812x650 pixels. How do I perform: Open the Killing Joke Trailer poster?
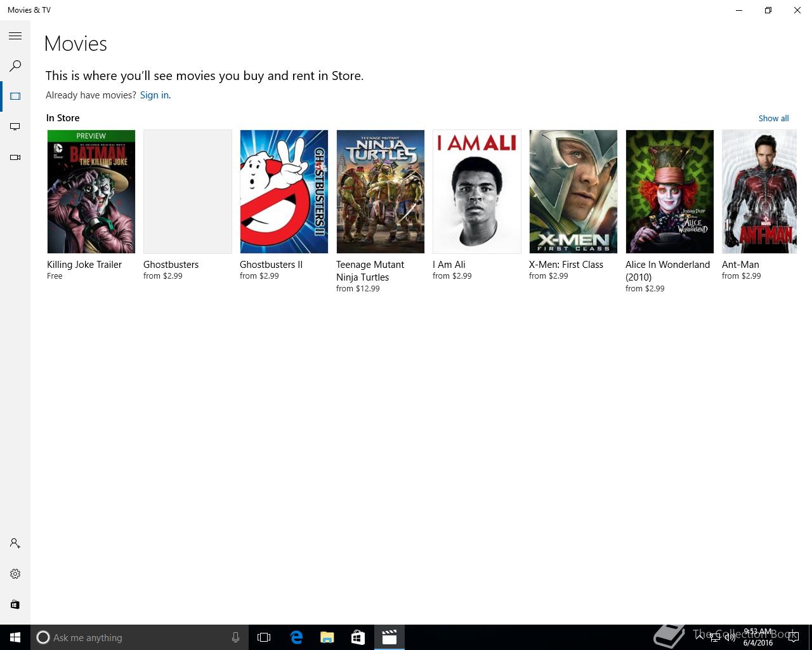click(x=91, y=192)
